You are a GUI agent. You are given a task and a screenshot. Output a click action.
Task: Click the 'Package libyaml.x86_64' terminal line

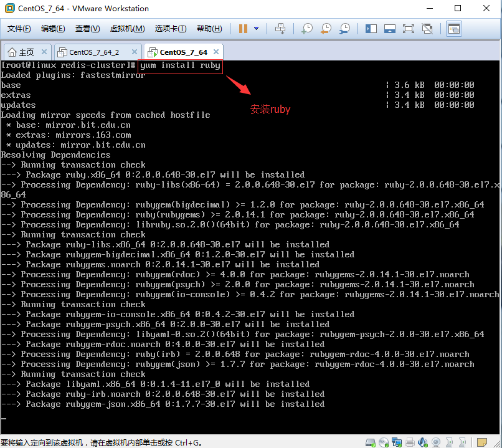[155, 384]
